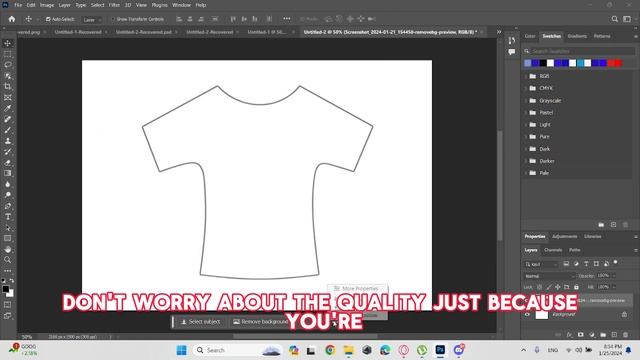Select the Dodge tool
This screenshot has width=640, height=360.
pos(8,195)
